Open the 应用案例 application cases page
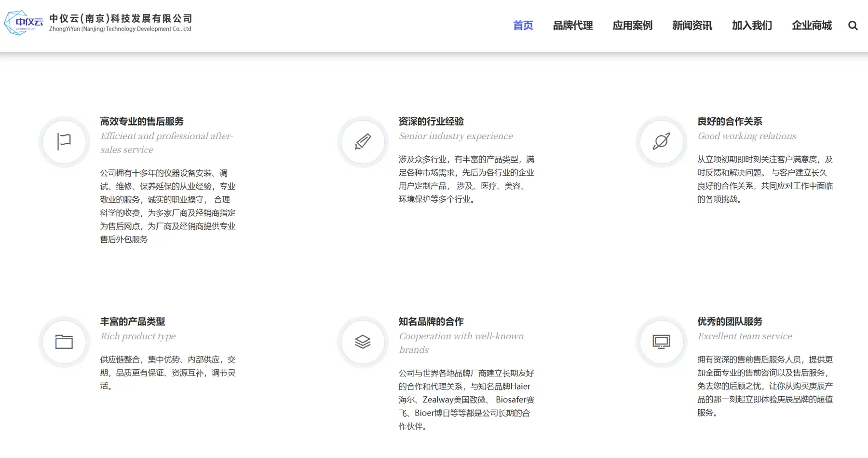 click(633, 26)
